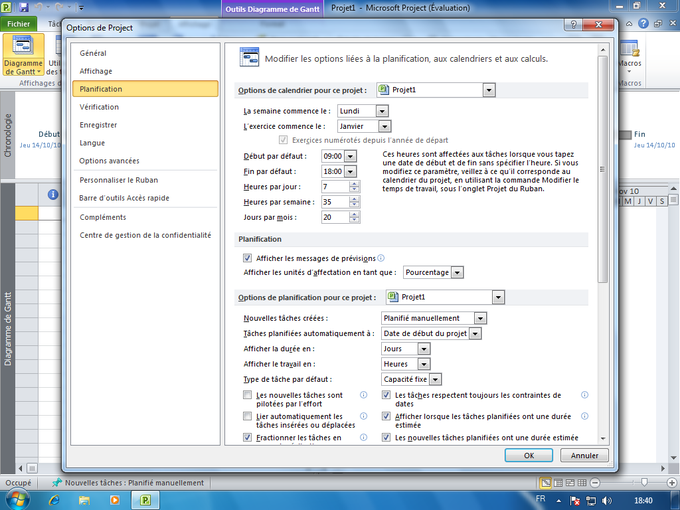Uncheck Fractionner les tâches en cours checkbox
The image size is (680, 510).
(247, 437)
